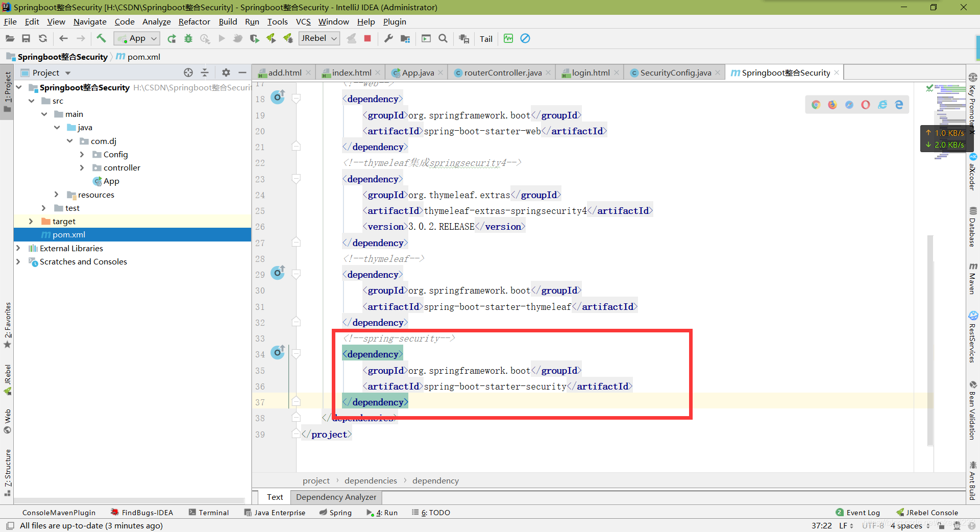Open Project panel gear settings
Viewport: 980px width, 532px height.
click(226, 72)
